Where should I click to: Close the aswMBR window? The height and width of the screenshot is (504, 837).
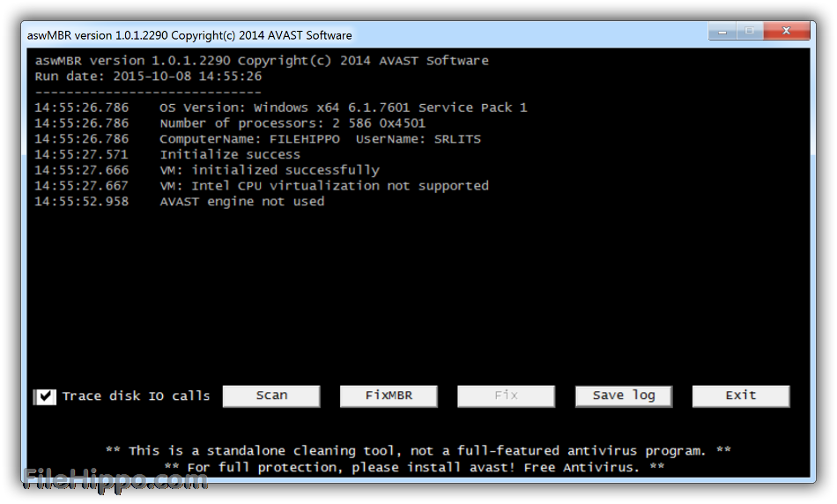pyautogui.click(x=786, y=31)
